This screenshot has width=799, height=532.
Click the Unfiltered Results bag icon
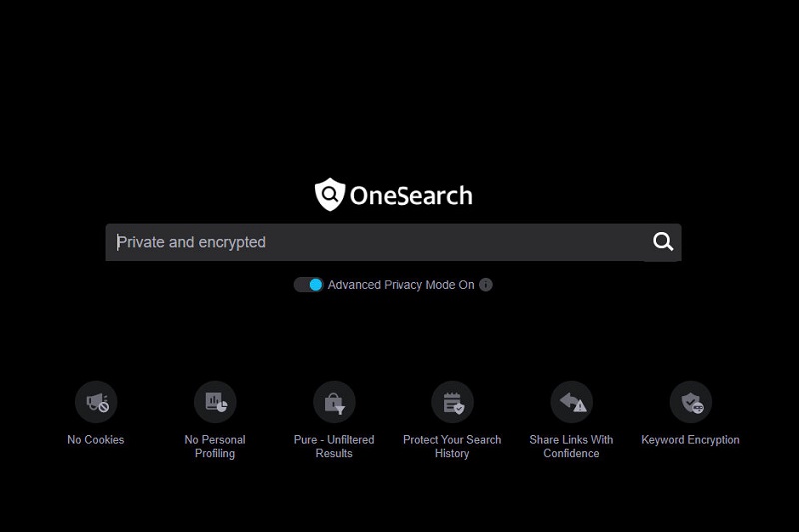click(334, 402)
